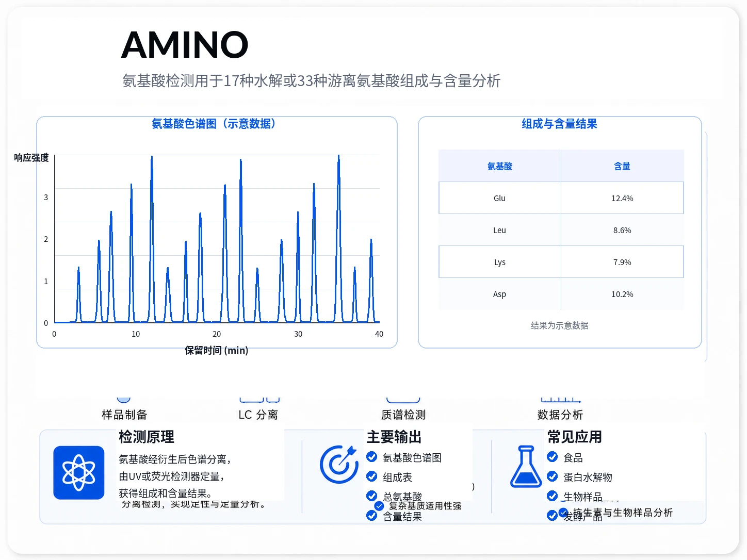This screenshot has height=560, width=747.
Task: Select the 样品制备 step label
Action: coord(124,415)
